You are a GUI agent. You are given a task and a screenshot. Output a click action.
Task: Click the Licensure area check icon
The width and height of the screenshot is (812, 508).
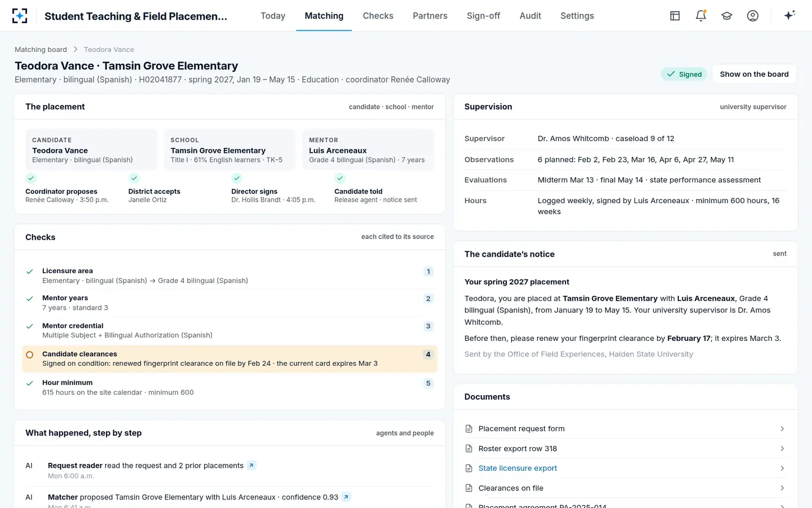click(30, 271)
